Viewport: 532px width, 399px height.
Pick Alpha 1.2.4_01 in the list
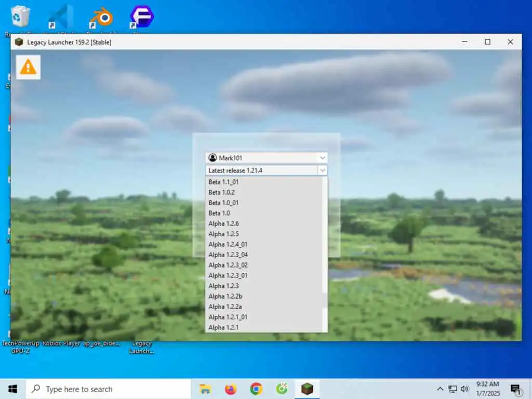(263, 244)
